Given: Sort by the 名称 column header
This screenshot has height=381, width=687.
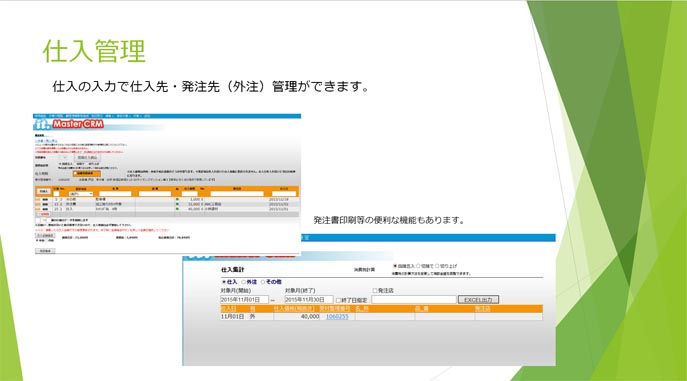Looking at the screenshot, I should pos(362,309).
